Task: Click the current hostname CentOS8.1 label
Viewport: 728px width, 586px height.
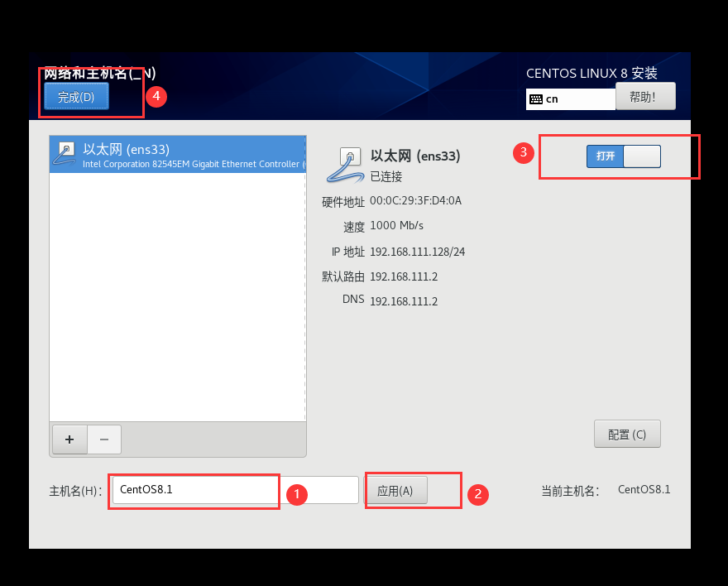Action: [x=644, y=489]
